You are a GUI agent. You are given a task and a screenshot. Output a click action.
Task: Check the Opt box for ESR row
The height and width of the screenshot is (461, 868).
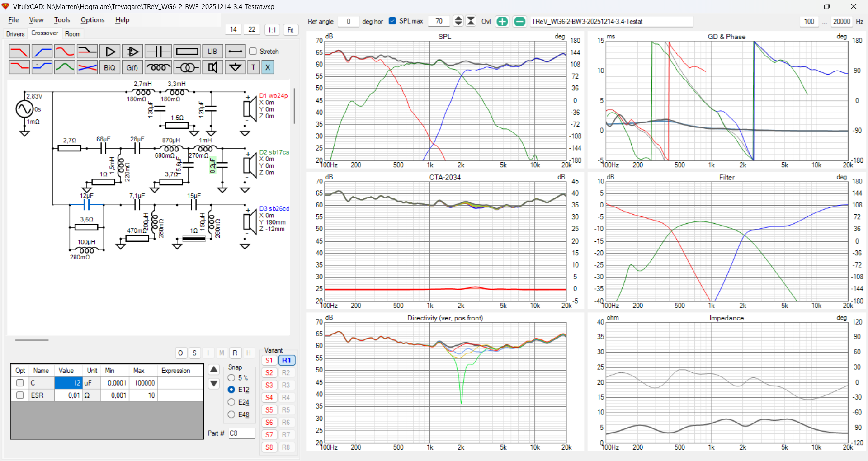pos(20,395)
